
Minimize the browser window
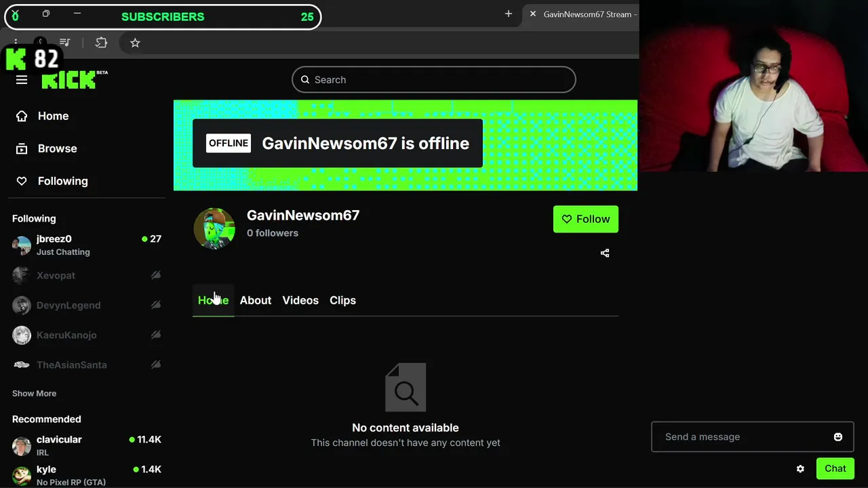click(x=77, y=14)
